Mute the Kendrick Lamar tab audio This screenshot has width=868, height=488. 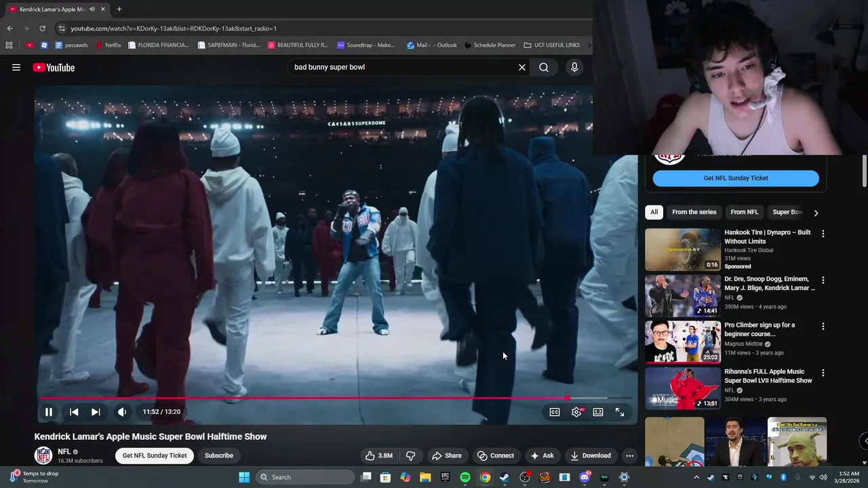pos(92,9)
